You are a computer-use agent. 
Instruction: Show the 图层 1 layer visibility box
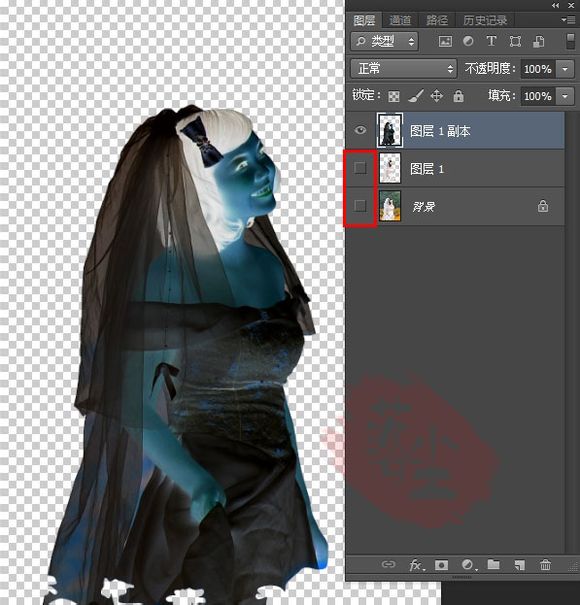(x=360, y=168)
